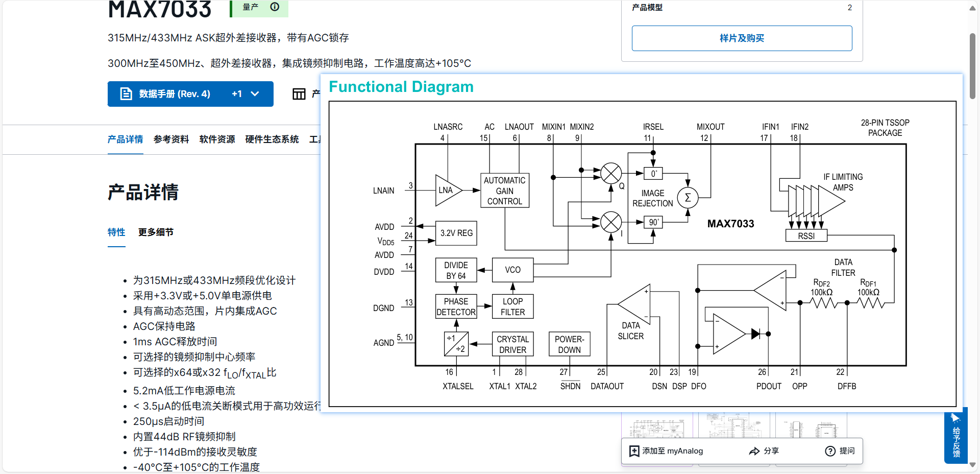Open the 参考资料 tab
The height and width of the screenshot is (474, 980).
171,139
